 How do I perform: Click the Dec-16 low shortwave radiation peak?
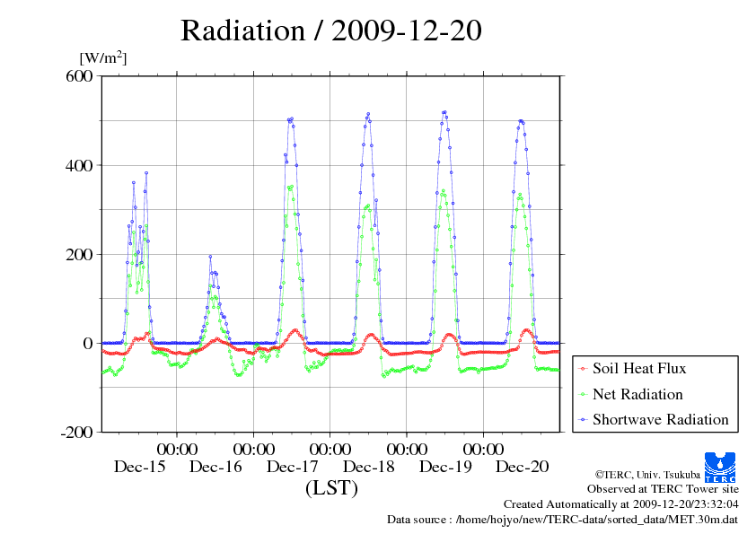[210, 257]
